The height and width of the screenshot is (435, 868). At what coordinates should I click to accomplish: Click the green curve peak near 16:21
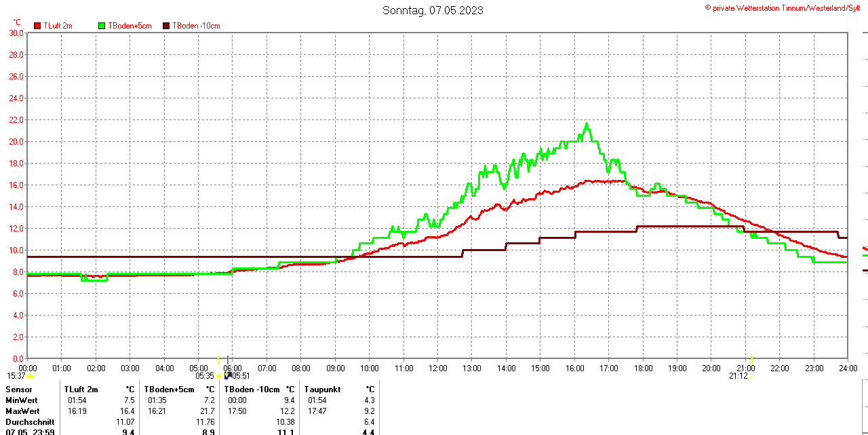(x=587, y=124)
